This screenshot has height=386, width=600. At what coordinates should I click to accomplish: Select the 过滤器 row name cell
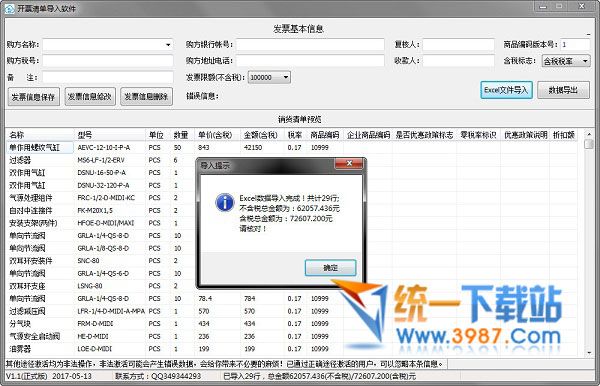click(40, 160)
